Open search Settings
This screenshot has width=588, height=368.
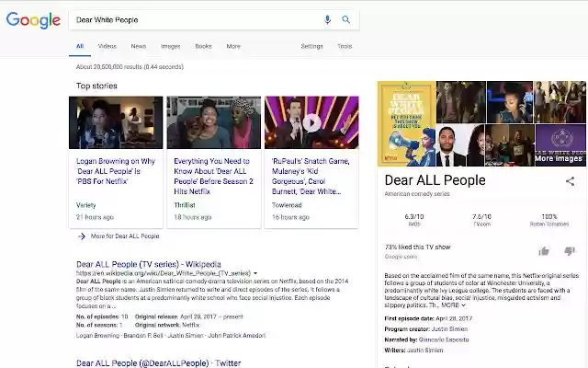(x=311, y=46)
